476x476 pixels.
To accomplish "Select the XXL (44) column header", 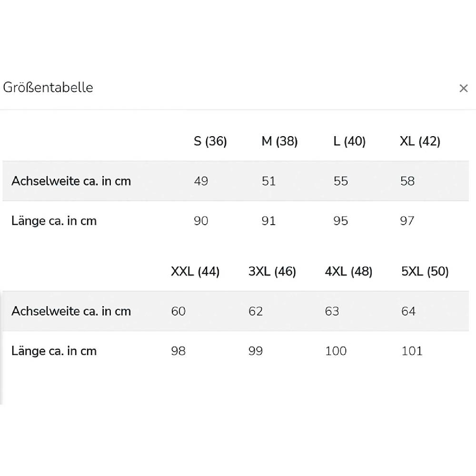I will pyautogui.click(x=195, y=272).
